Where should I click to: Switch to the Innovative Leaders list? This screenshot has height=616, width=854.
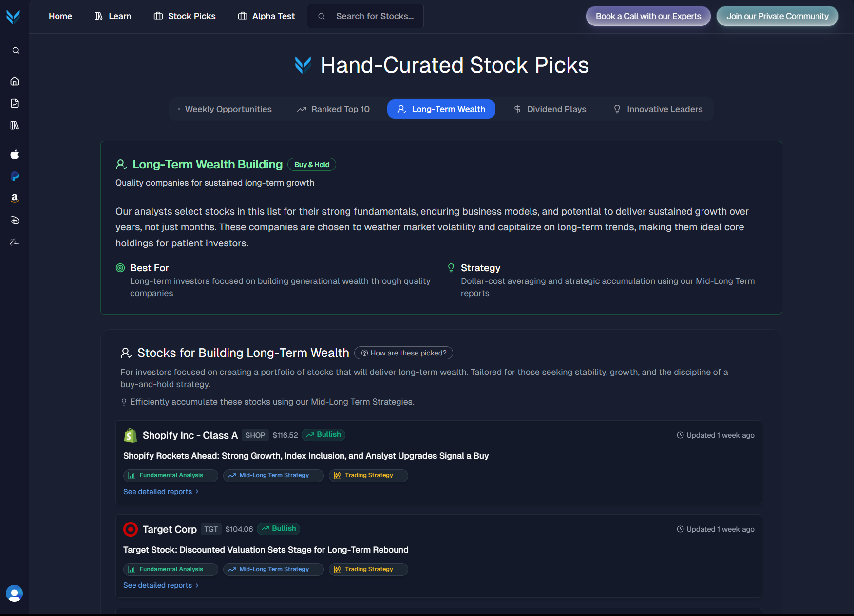click(x=658, y=109)
